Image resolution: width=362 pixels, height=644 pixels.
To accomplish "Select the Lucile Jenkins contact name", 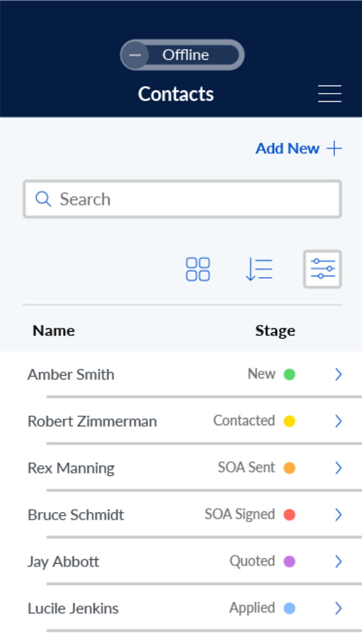I will click(x=73, y=608).
